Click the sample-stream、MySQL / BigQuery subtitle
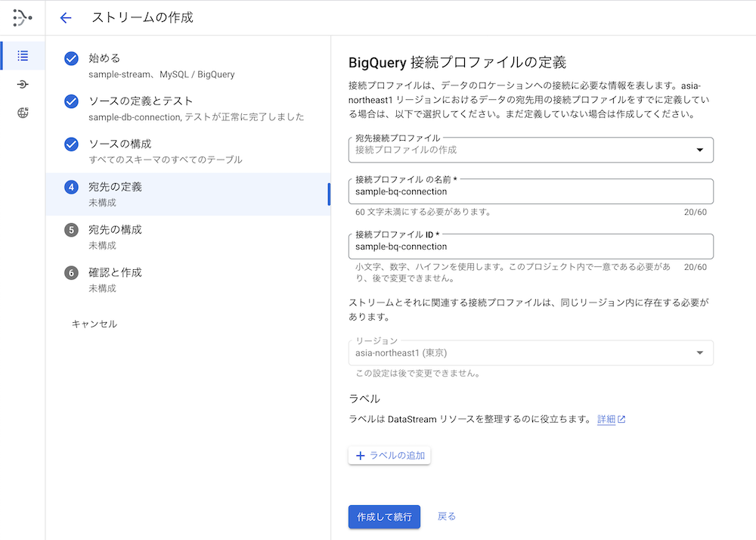 tap(162, 75)
